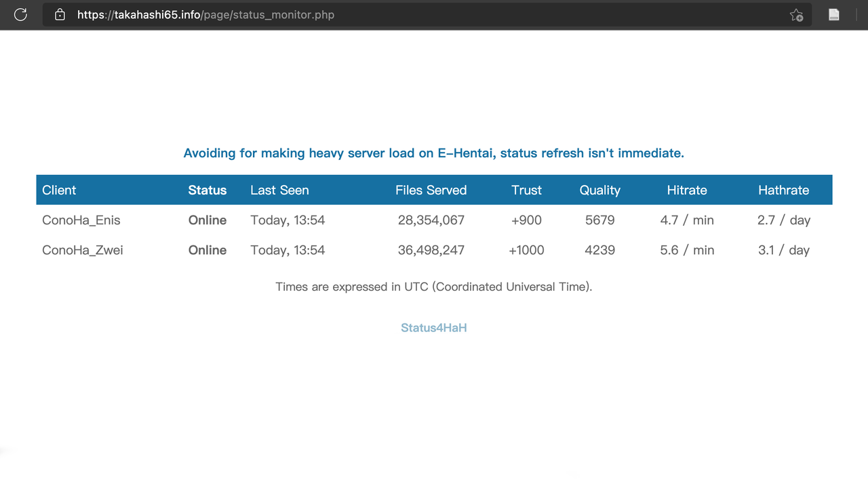The height and width of the screenshot is (488, 868).
Task: Click the Online status for ConoHa_Enis
Action: pyautogui.click(x=207, y=220)
